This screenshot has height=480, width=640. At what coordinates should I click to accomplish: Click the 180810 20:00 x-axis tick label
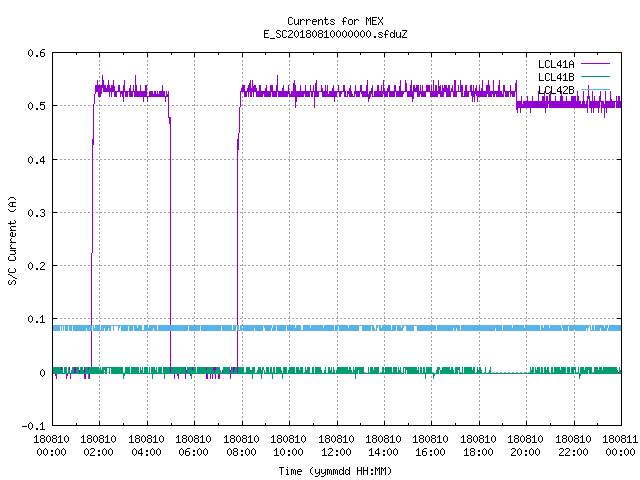pos(525,446)
